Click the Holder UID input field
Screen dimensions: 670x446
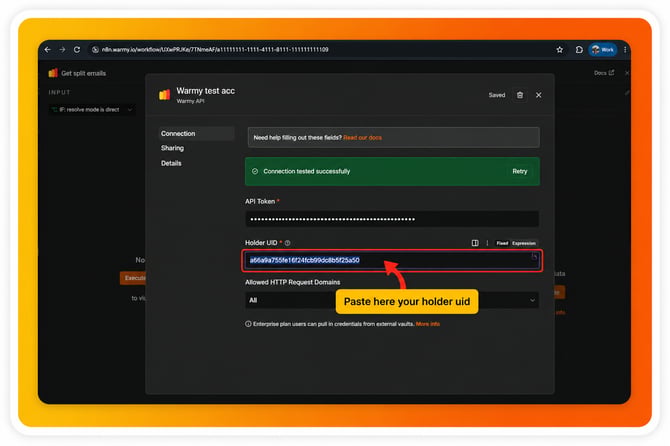tap(392, 260)
